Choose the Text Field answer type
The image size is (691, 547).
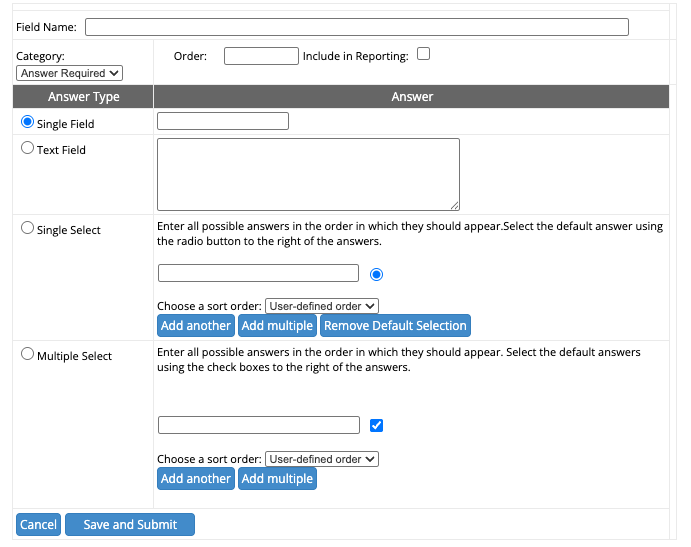pyautogui.click(x=27, y=148)
